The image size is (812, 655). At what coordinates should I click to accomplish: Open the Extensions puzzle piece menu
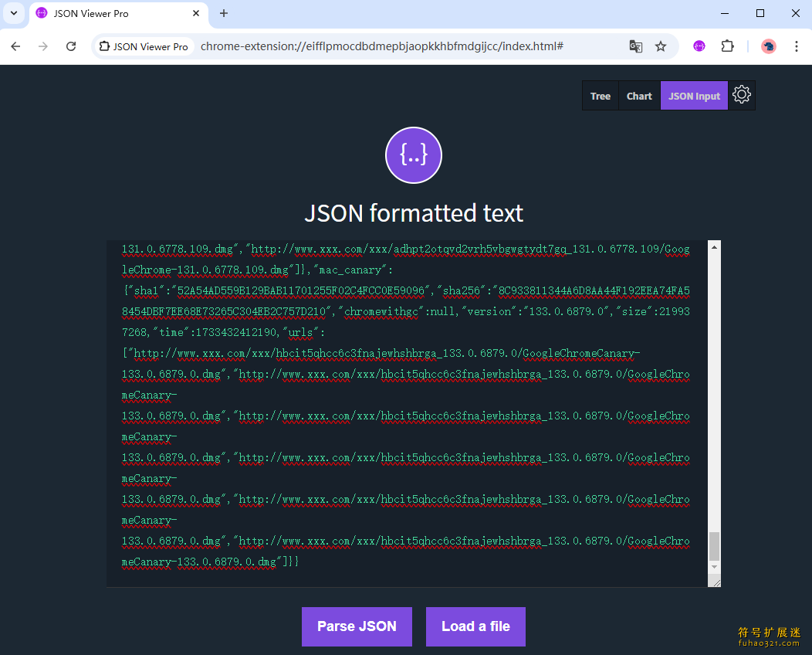point(727,46)
